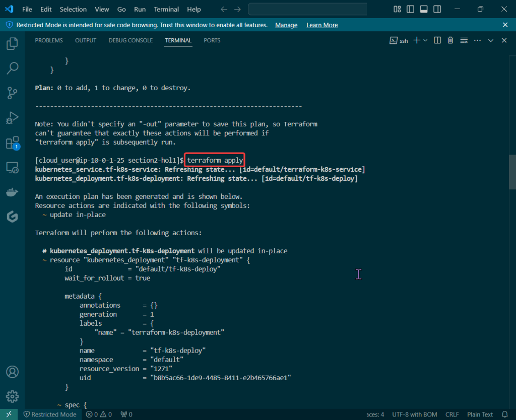Open terminal panel more actions menu
The width and height of the screenshot is (516, 420).
coord(477,40)
